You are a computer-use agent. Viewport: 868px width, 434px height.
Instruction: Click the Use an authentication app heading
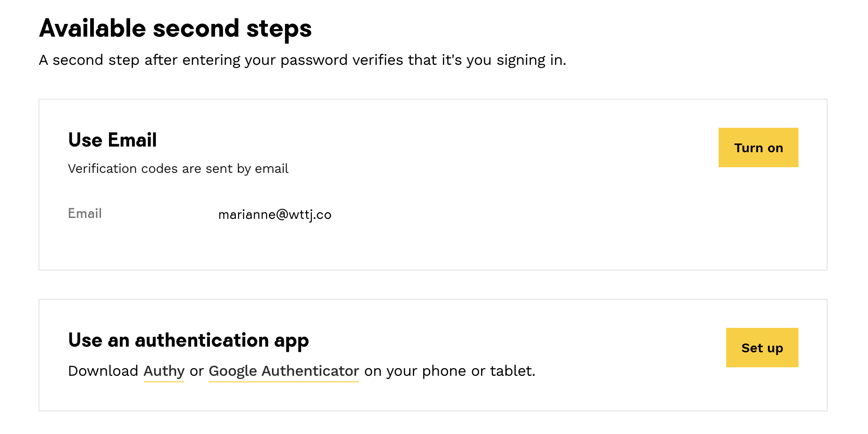188,340
